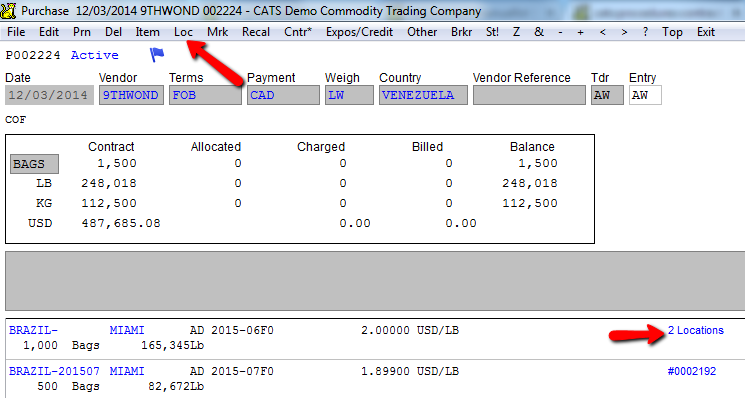Open the Mrk menu
Image resolution: width=745 pixels, height=398 pixels.
click(x=218, y=32)
